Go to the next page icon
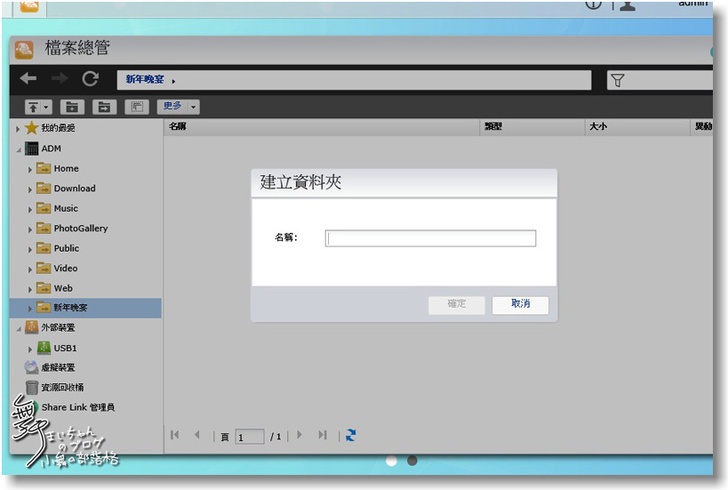 (x=299, y=435)
